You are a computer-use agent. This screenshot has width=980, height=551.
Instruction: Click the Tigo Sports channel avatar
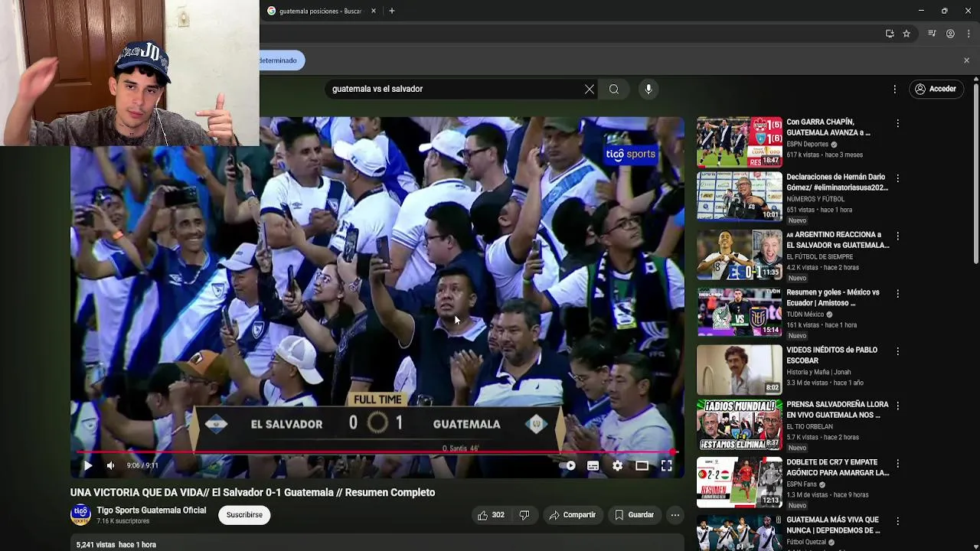click(80, 515)
